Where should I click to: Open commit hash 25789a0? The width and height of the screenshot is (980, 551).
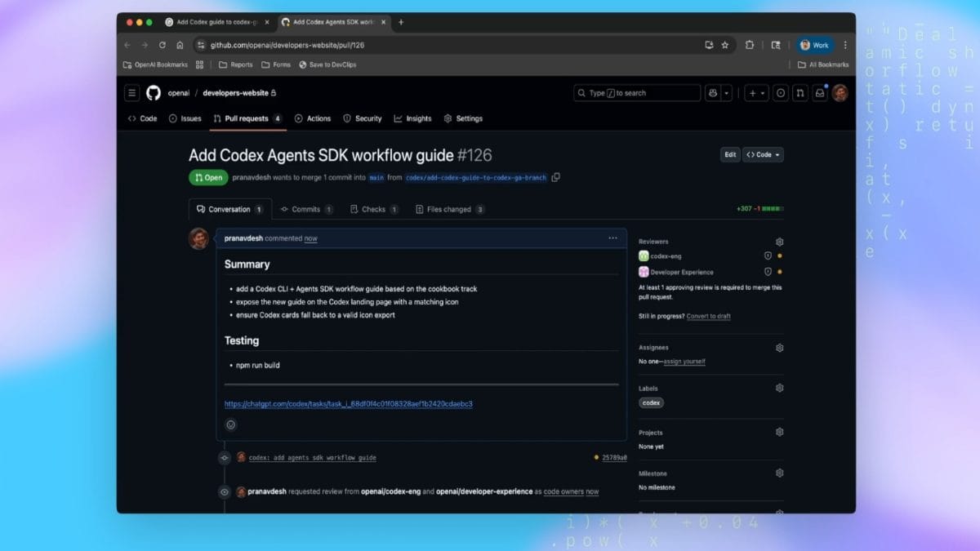(x=614, y=458)
